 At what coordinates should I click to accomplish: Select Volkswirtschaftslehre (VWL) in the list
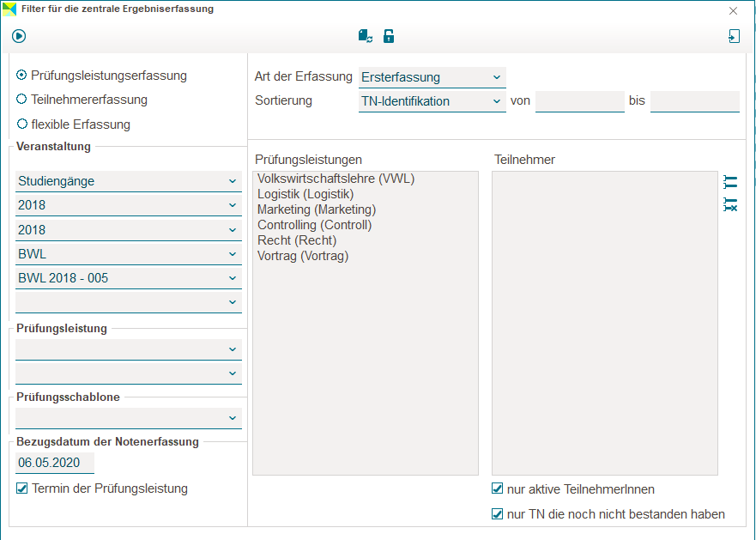(x=336, y=179)
